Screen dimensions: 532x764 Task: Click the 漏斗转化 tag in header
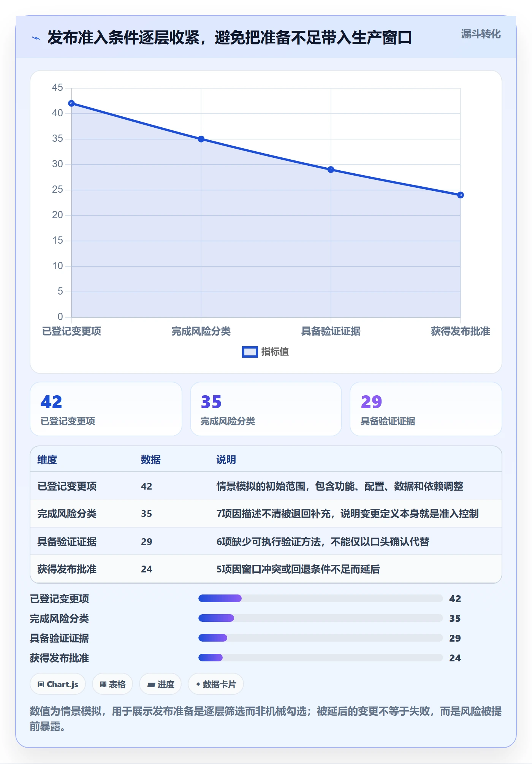pyautogui.click(x=481, y=34)
